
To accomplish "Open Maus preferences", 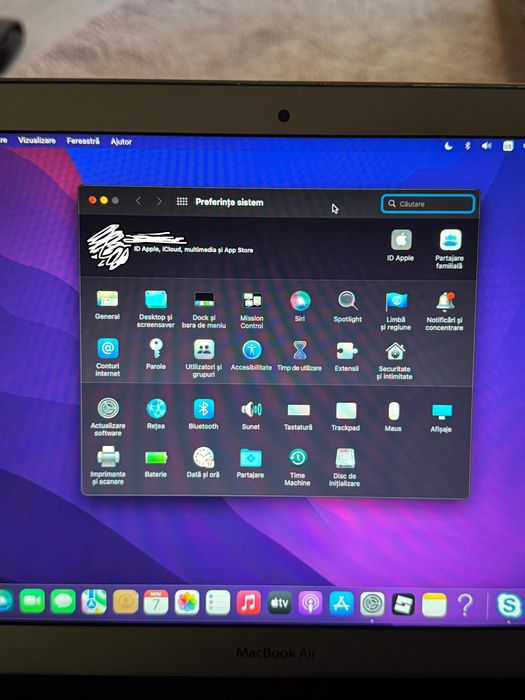I will (393, 416).
